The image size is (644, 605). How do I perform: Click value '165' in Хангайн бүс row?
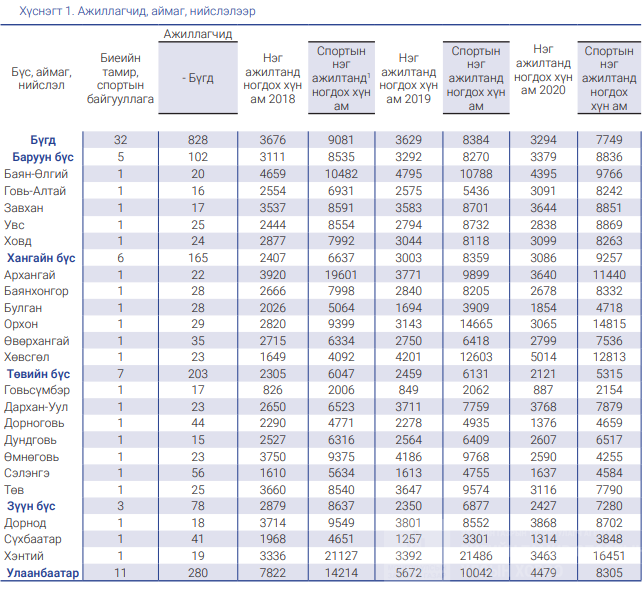pos(198,258)
